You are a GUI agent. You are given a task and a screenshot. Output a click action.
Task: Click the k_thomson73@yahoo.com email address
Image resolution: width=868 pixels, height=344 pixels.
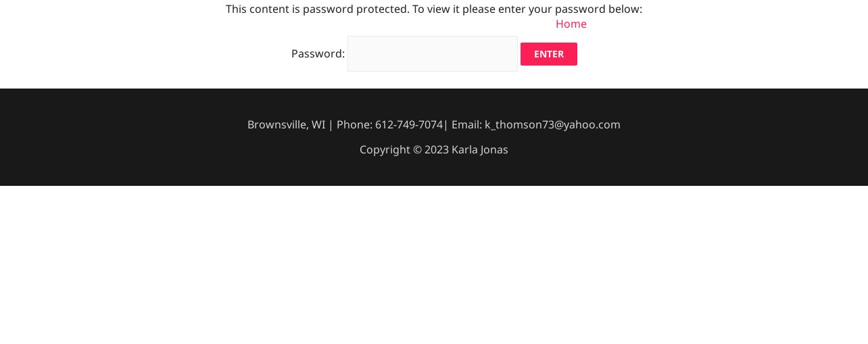552,124
